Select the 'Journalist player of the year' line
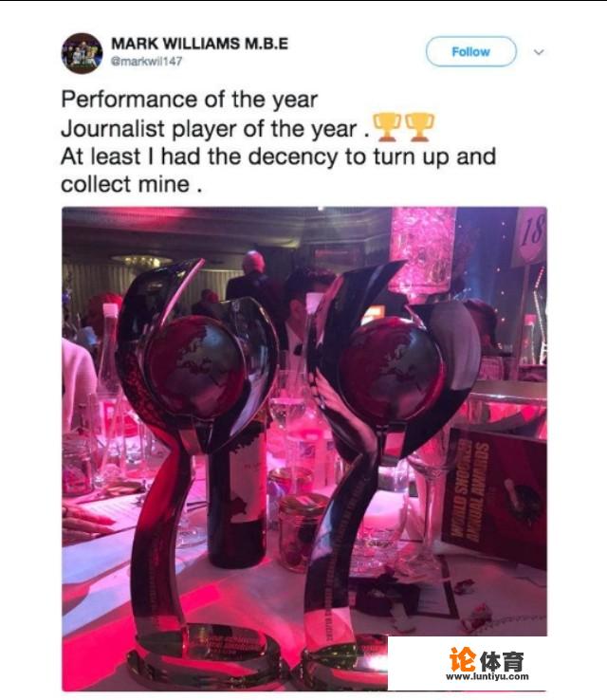Image resolution: width=607 pixels, height=700 pixels. click(215, 129)
